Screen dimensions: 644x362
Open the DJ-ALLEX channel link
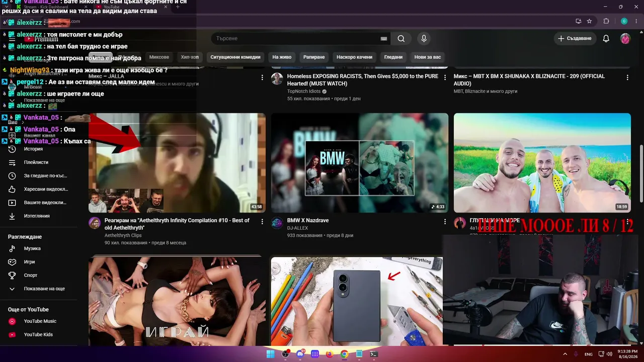[297, 228]
